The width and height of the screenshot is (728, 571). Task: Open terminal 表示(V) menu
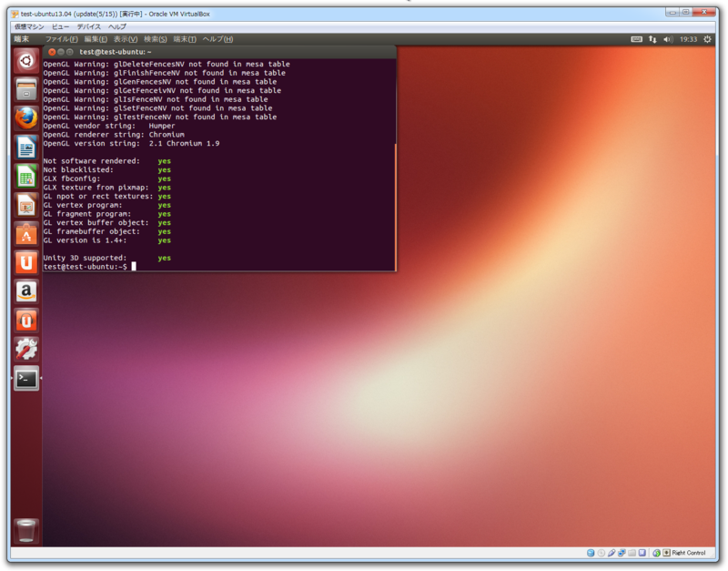126,39
